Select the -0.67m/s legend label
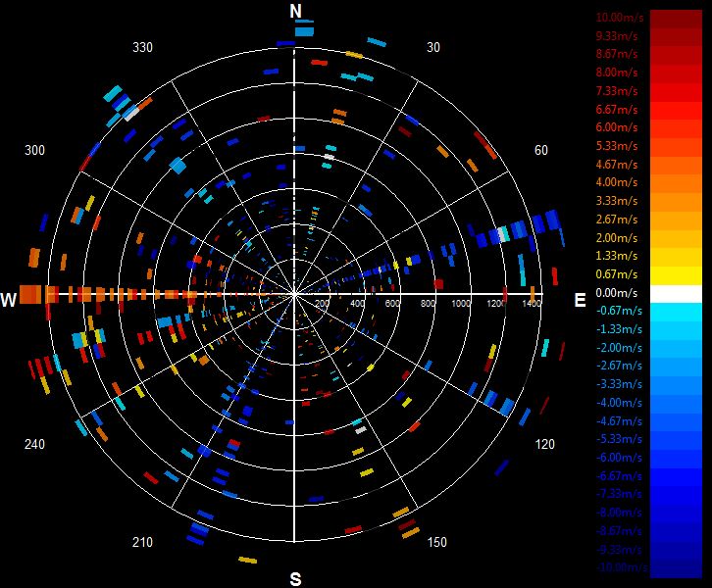The image size is (712, 588). [619, 311]
